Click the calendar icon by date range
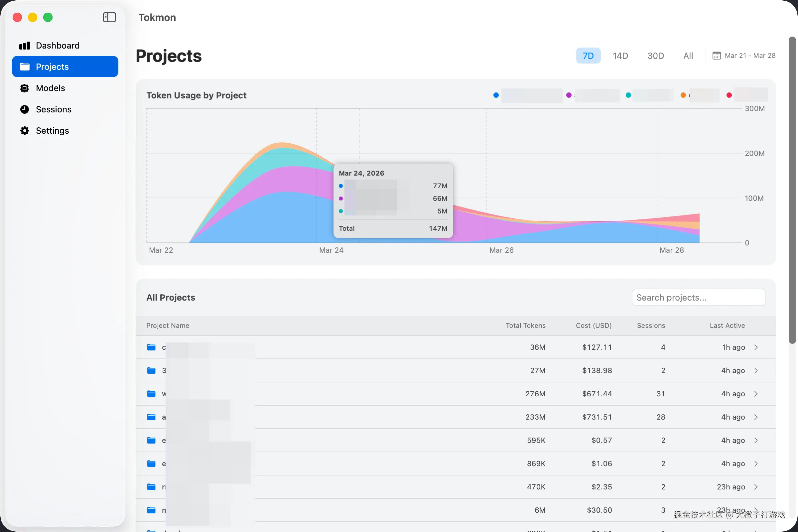 coord(716,56)
